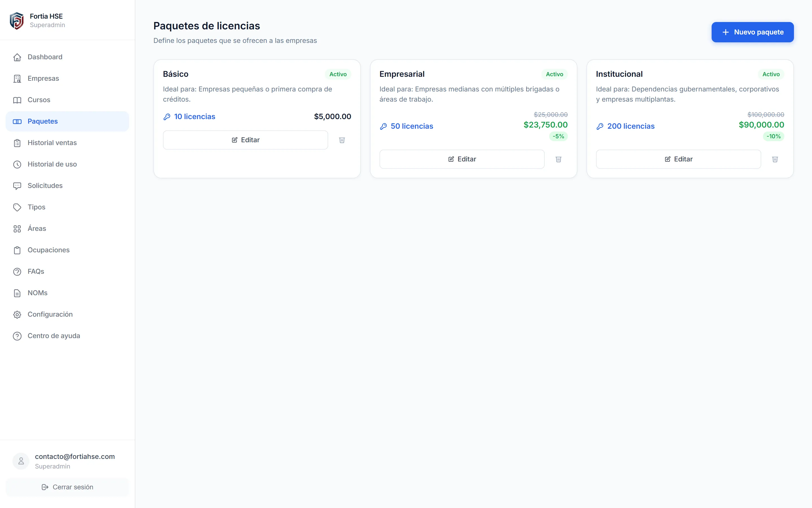Click the Activo badge on Institucional card

coord(771,74)
